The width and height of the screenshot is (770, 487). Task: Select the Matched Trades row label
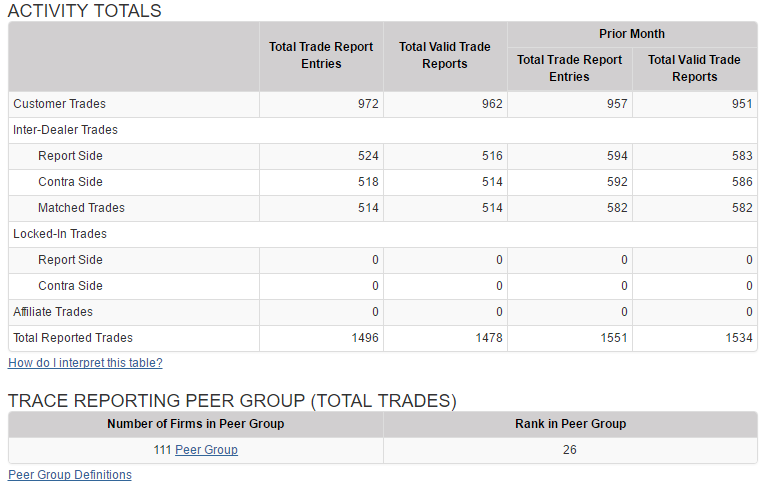[x=81, y=208]
